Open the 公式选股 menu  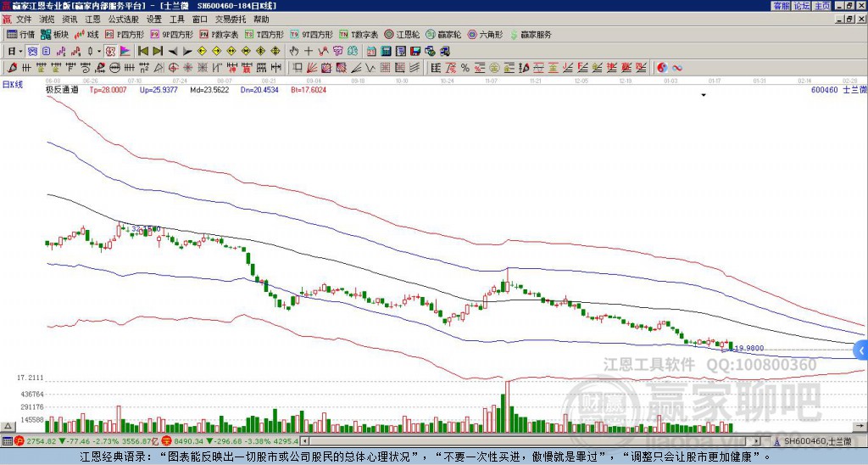click(124, 20)
